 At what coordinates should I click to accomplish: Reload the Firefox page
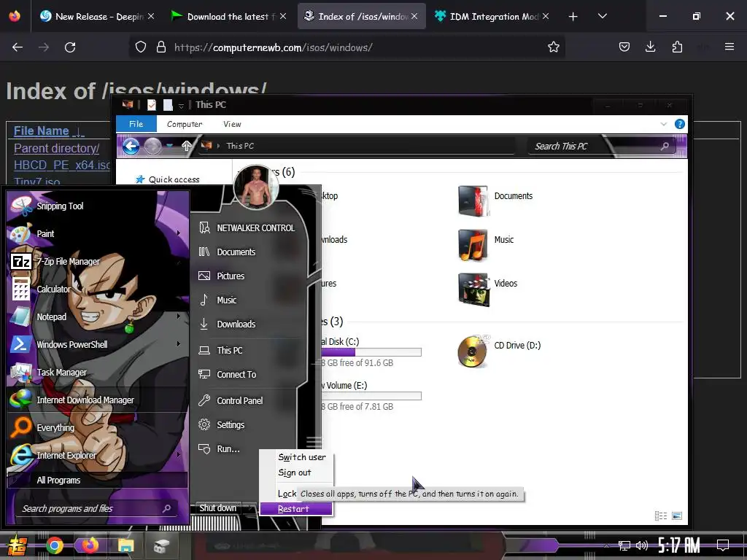click(70, 47)
